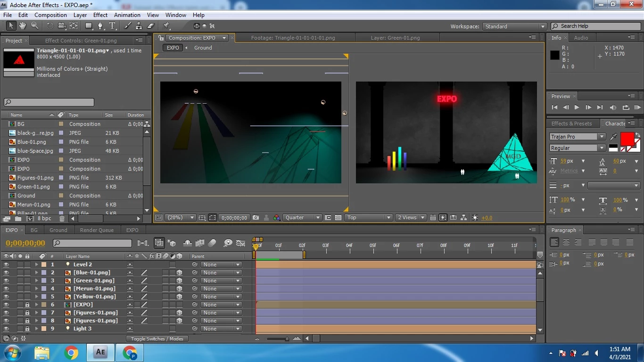
Task: Select the Zoom magnifier tool
Action: tap(34, 26)
